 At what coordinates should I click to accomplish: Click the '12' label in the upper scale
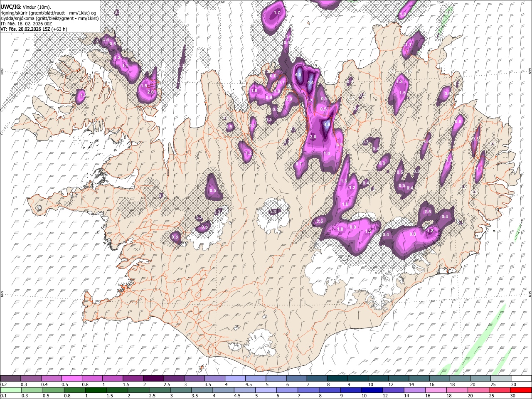click(390, 384)
